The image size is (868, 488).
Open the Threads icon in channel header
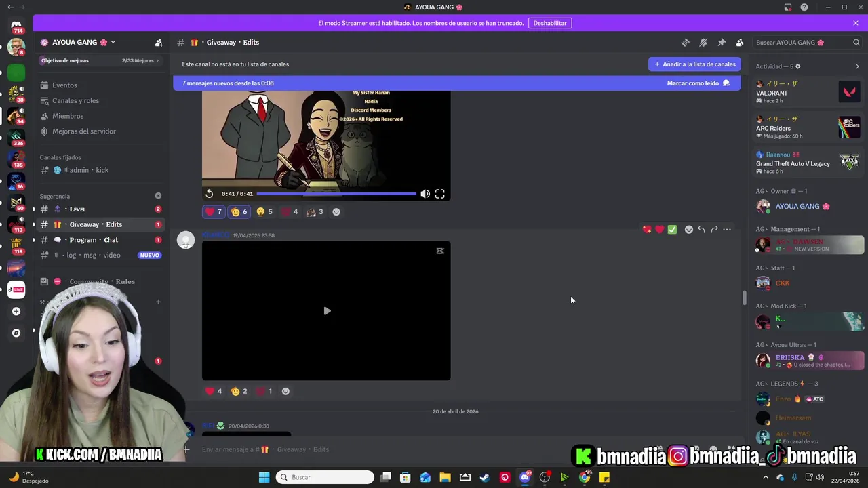685,42
